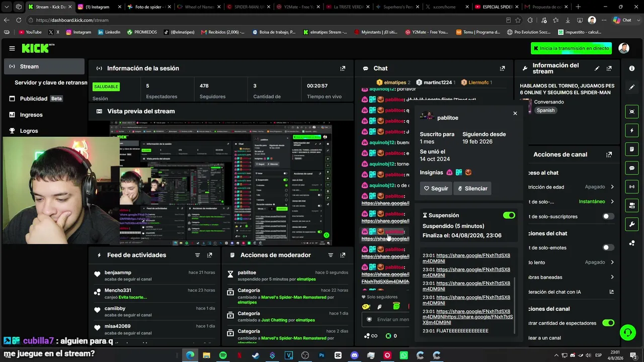This screenshot has height=362, width=644.
Task: Click the pencil icon in right sidebar
Action: (x=632, y=87)
